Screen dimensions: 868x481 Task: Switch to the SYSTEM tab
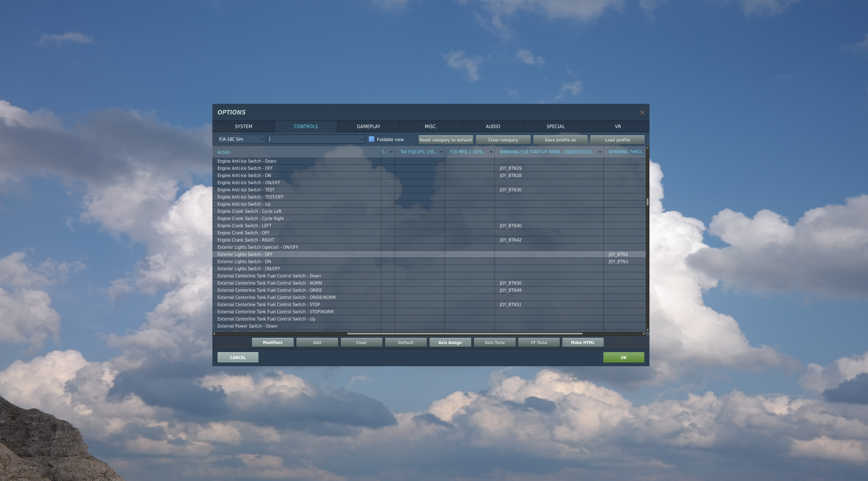(243, 126)
